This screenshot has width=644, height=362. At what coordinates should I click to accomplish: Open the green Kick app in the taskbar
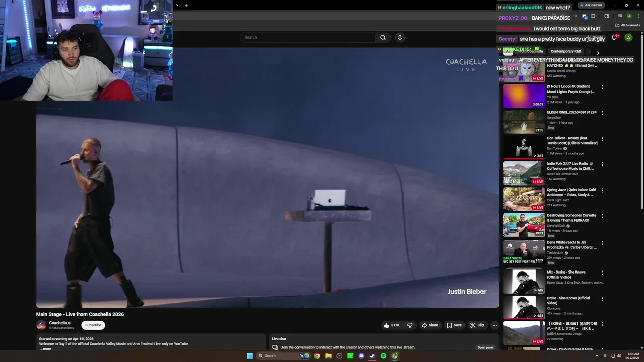coord(350,356)
